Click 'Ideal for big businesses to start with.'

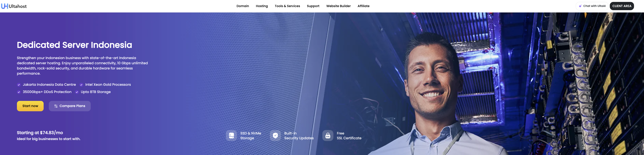pyautogui.click(x=48, y=139)
